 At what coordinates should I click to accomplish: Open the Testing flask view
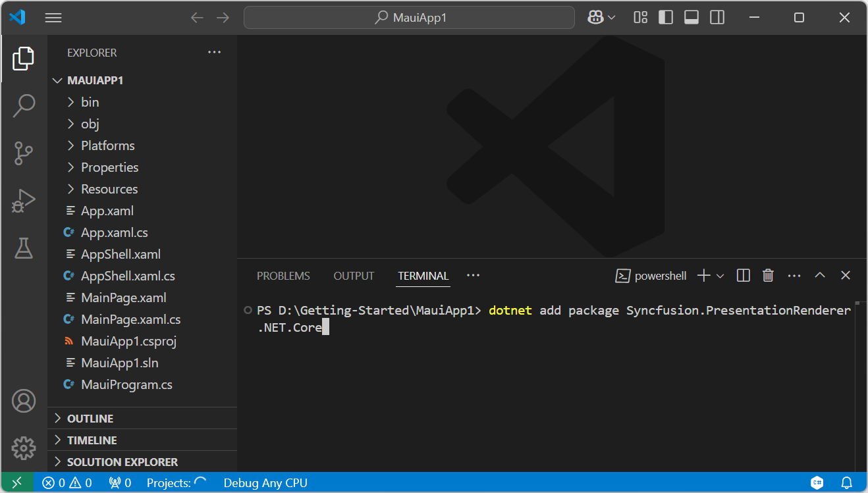[x=24, y=248]
